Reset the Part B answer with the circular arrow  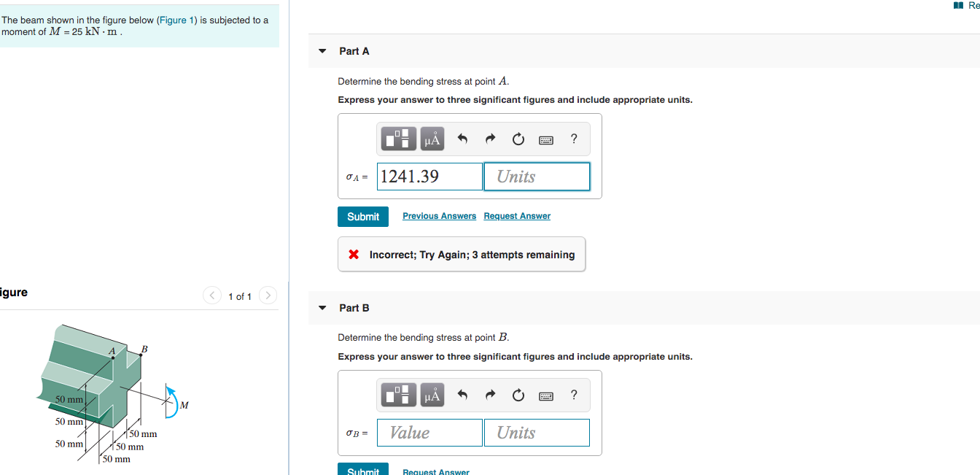pyautogui.click(x=518, y=395)
